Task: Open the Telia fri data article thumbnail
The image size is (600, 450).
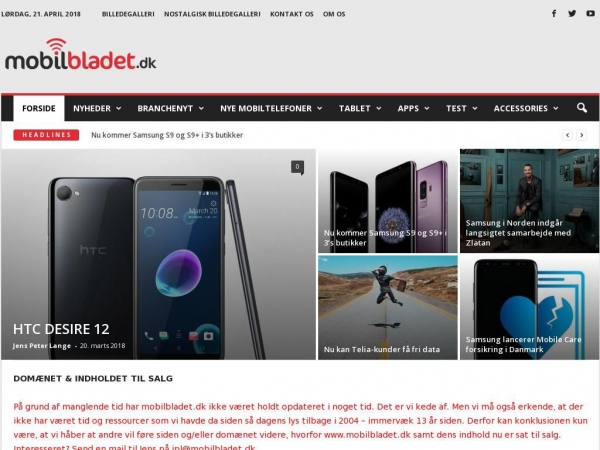Action: [388, 308]
